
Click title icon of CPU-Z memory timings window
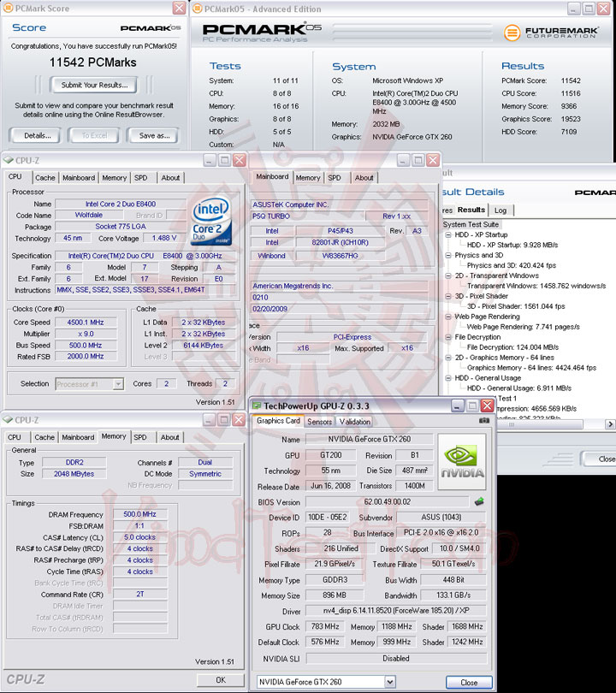8,419
